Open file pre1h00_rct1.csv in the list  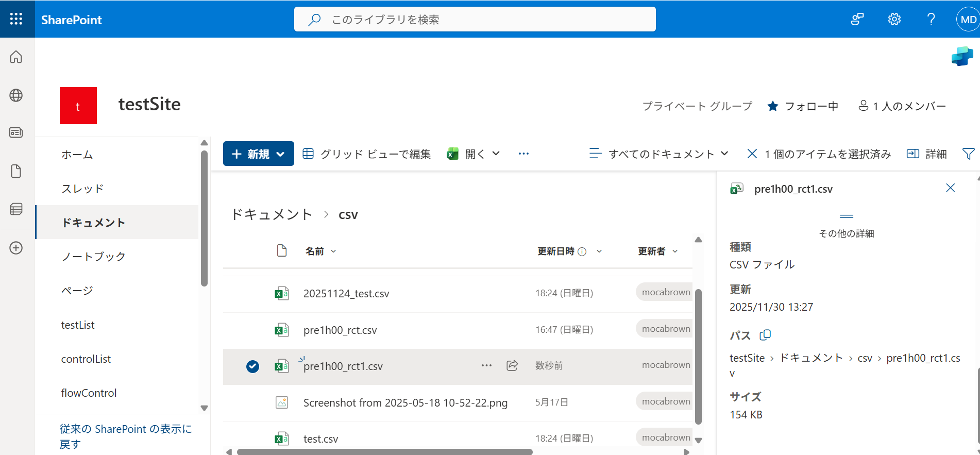point(343,366)
